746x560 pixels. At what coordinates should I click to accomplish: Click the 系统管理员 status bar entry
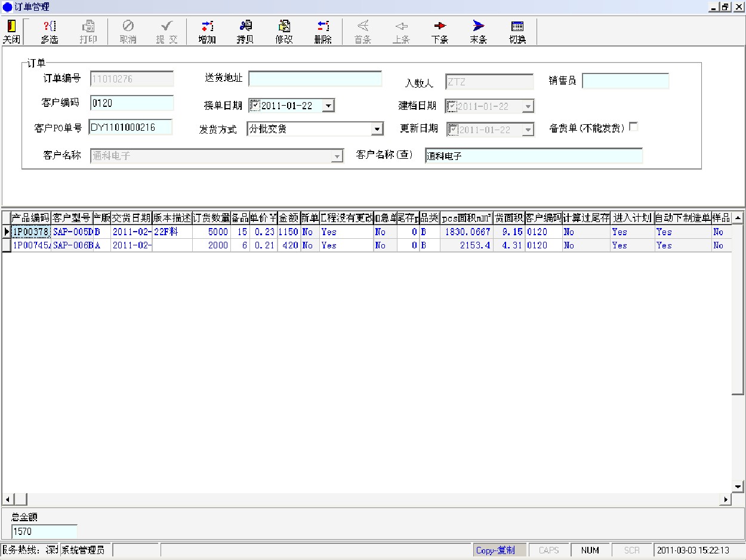click(x=85, y=550)
